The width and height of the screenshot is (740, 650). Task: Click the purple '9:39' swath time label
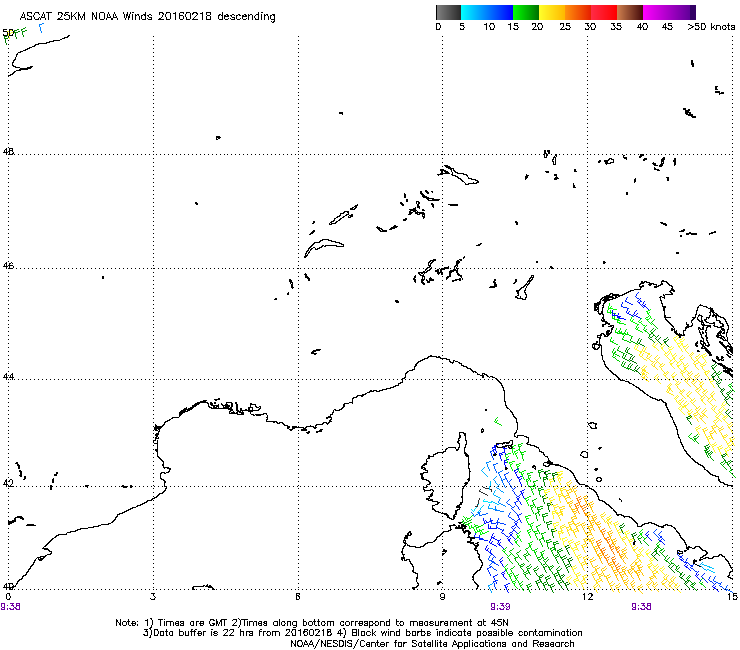point(500,607)
